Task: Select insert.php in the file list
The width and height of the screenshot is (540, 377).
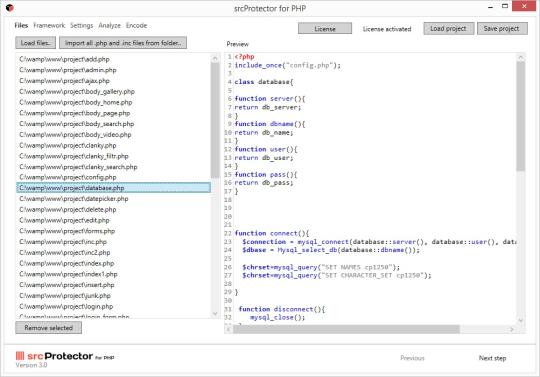Action: pyautogui.click(x=113, y=285)
